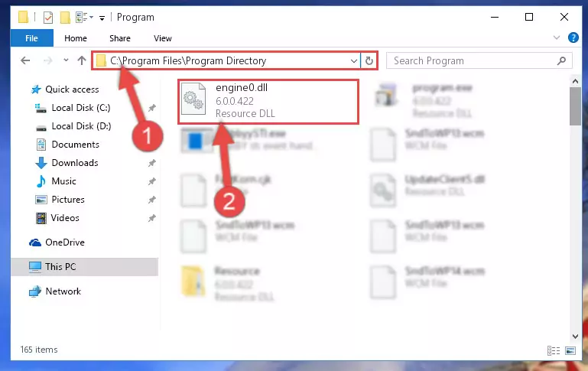This screenshot has height=371, width=588.
Task: Click the Music note icon
Action: click(41, 181)
